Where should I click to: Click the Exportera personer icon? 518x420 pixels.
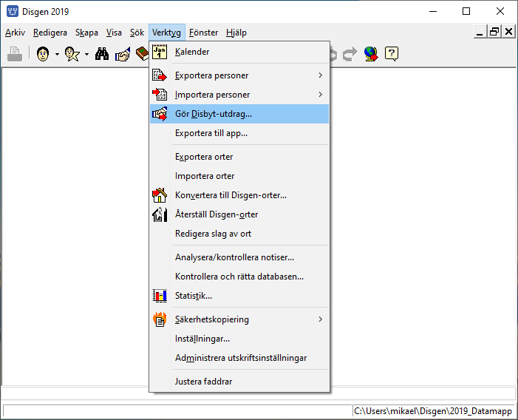160,75
